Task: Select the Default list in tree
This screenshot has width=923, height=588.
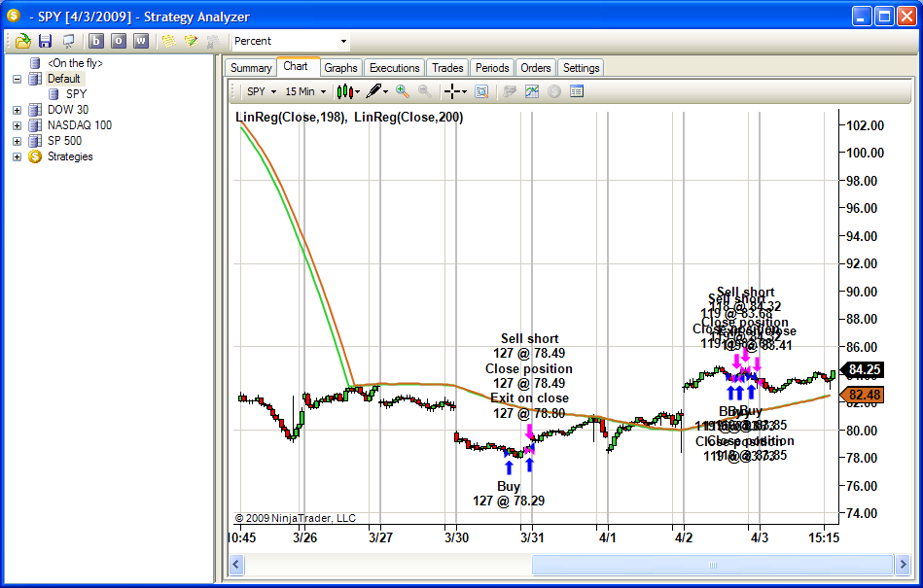Action: (x=64, y=79)
